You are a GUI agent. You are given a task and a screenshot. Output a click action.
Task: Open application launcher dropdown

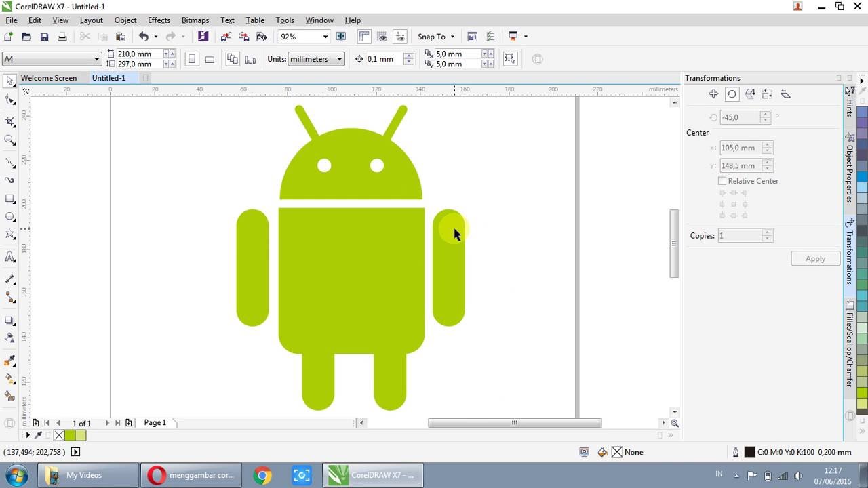pos(526,37)
